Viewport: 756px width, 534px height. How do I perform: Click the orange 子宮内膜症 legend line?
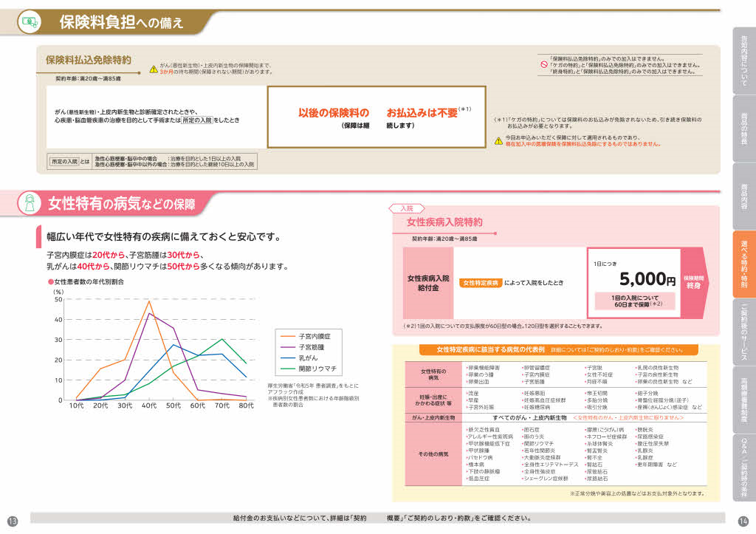[x=286, y=335]
